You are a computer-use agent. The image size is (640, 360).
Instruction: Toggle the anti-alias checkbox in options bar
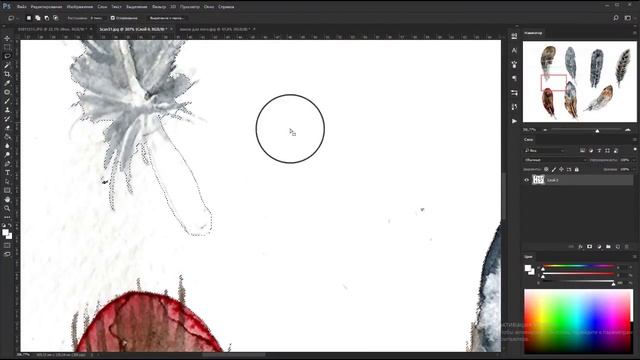pos(113,18)
